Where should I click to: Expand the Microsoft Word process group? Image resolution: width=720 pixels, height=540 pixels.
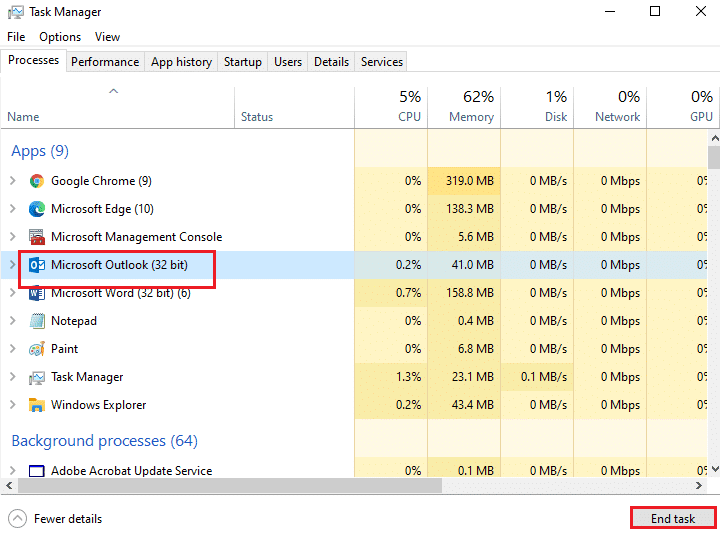tap(12, 293)
